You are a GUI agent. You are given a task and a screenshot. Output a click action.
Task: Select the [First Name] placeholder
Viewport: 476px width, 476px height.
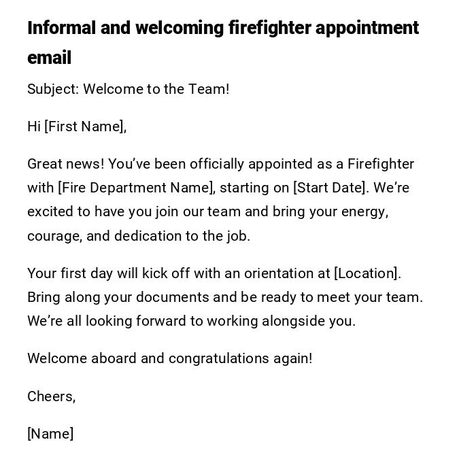(85, 126)
